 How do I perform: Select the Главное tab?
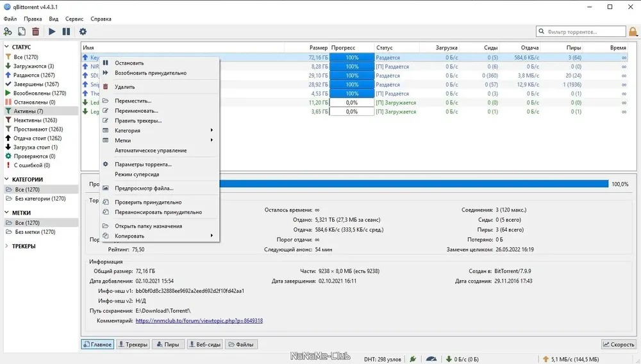click(x=97, y=344)
